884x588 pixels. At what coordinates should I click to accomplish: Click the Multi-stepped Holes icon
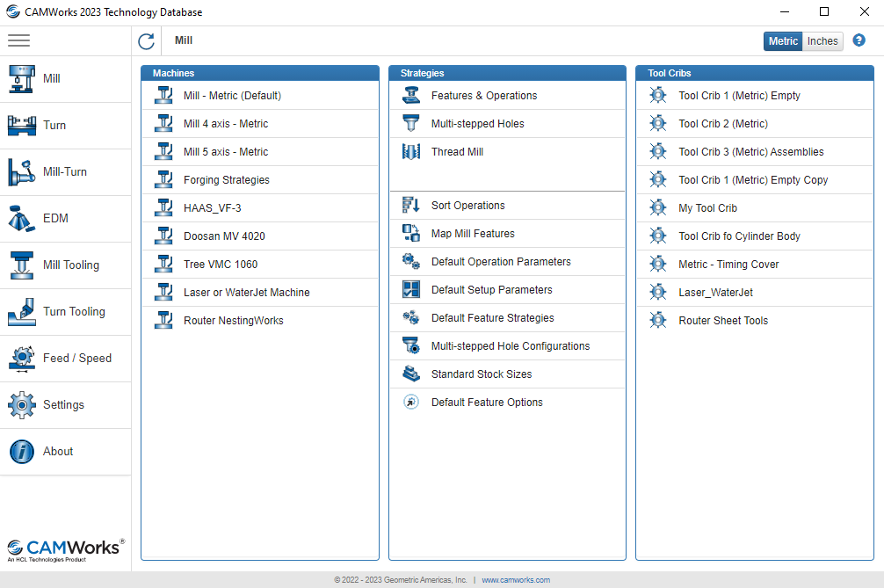411,123
